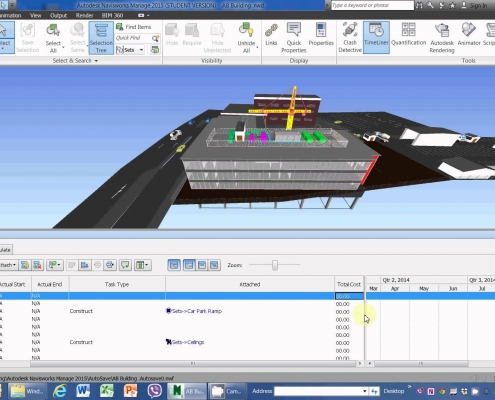Expand the Select & Search panel
Screen dimensions: 495x400
tap(75, 61)
